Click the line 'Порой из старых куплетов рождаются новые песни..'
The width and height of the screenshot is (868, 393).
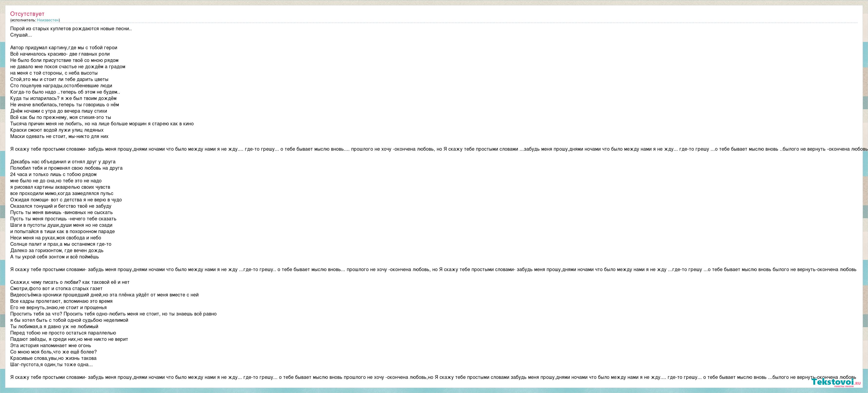point(71,29)
